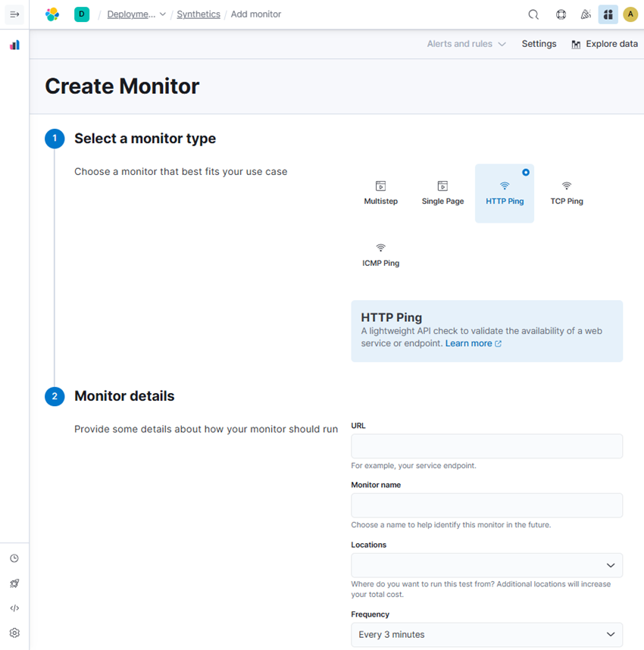Click the rocket icon in sidebar
This screenshot has width=644, height=650.
(14, 583)
